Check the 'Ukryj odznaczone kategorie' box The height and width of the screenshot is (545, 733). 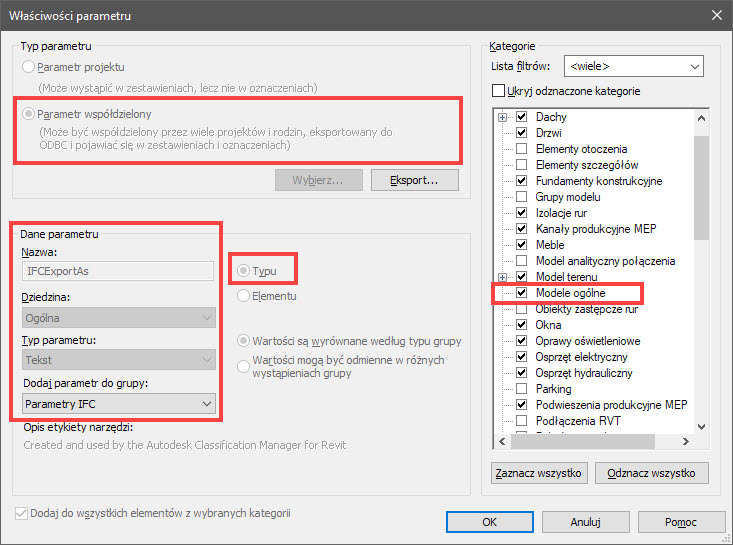tap(499, 91)
